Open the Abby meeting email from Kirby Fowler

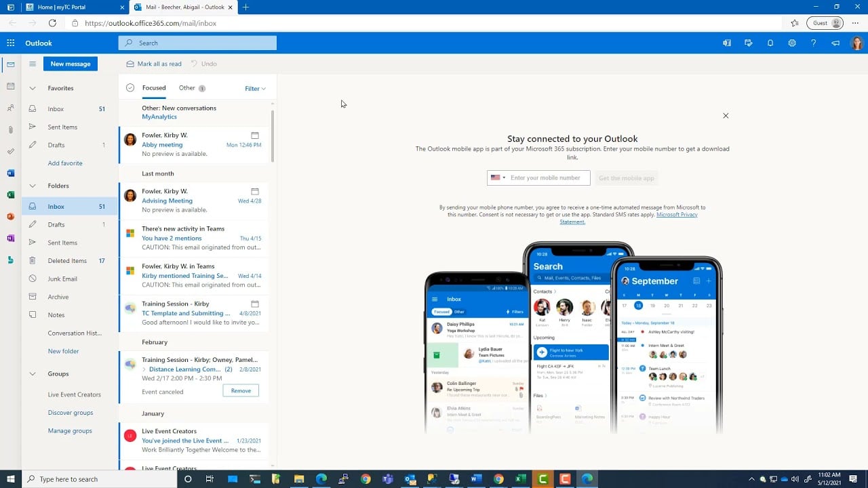click(194, 144)
